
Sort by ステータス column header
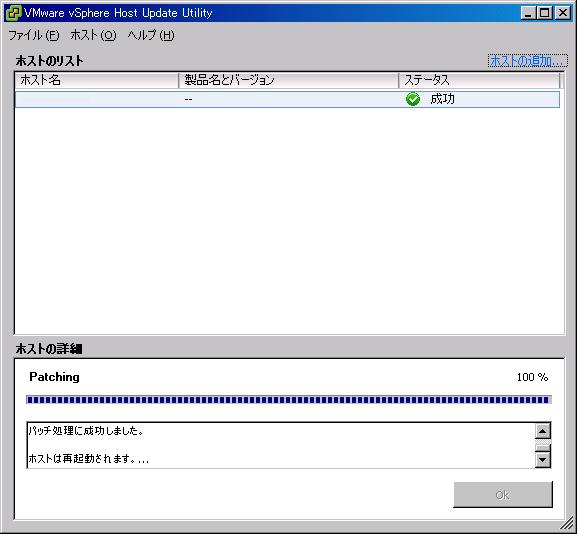479,80
